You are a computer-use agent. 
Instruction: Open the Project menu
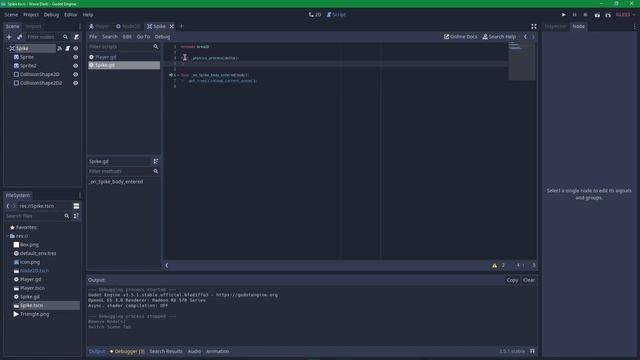tap(31, 15)
